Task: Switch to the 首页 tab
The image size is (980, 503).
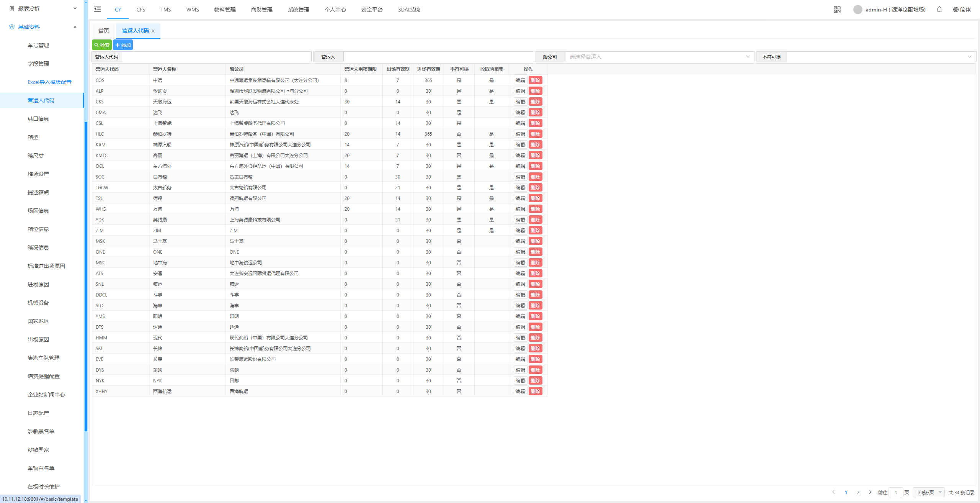Action: [104, 31]
